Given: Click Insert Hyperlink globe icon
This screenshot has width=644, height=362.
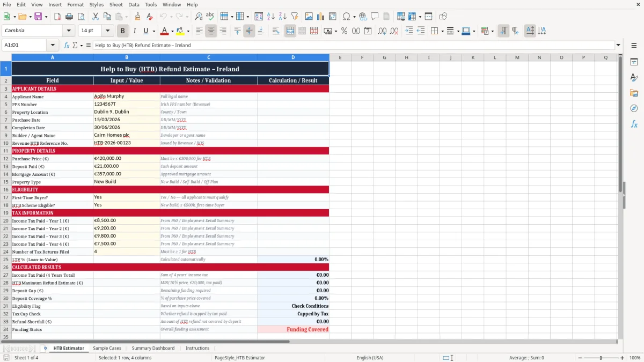Looking at the screenshot, I should tap(363, 17).
